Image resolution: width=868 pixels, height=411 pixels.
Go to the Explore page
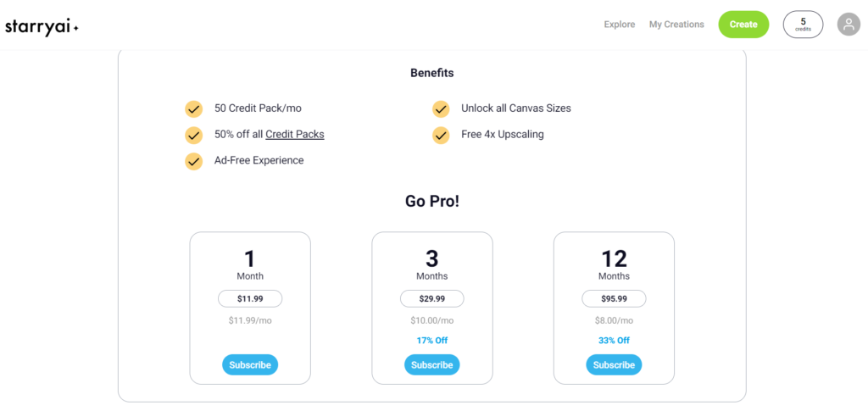coord(620,25)
